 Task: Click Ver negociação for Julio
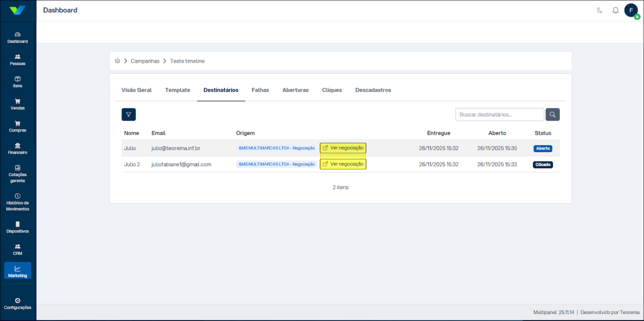pyautogui.click(x=343, y=148)
